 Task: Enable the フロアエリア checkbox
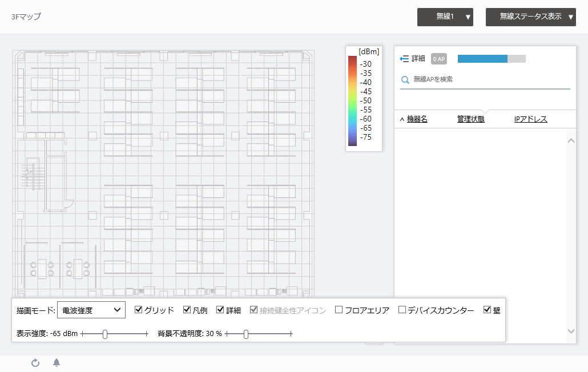pyautogui.click(x=339, y=309)
